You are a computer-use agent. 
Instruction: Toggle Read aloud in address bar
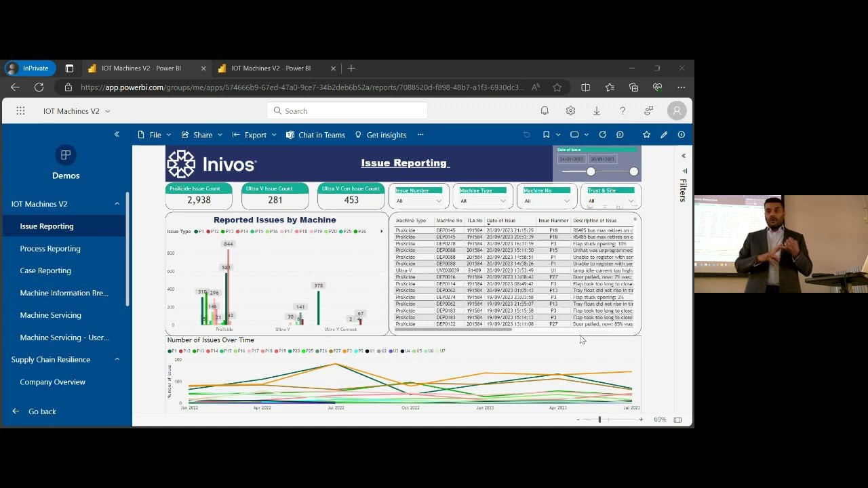pos(536,87)
